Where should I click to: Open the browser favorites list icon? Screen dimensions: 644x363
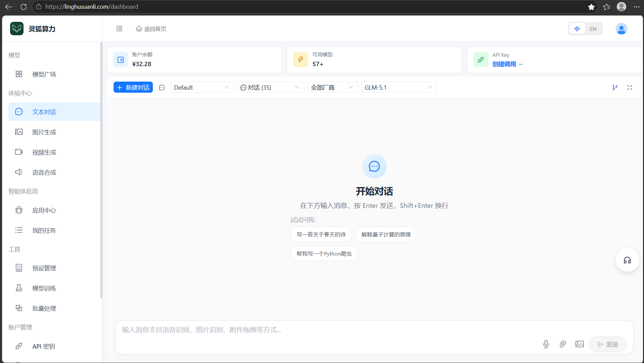point(607,7)
